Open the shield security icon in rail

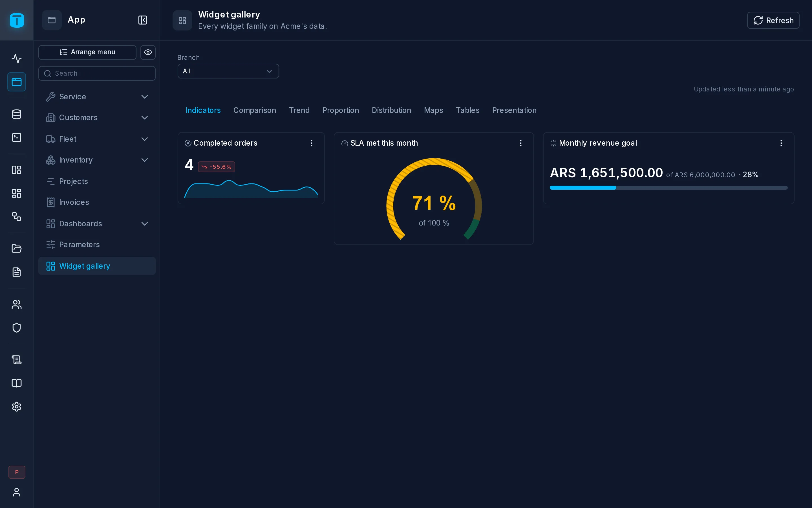coord(16,328)
